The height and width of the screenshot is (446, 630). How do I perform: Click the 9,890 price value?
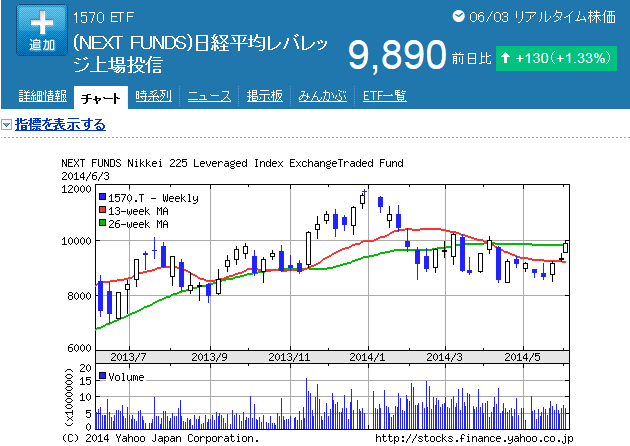click(397, 55)
